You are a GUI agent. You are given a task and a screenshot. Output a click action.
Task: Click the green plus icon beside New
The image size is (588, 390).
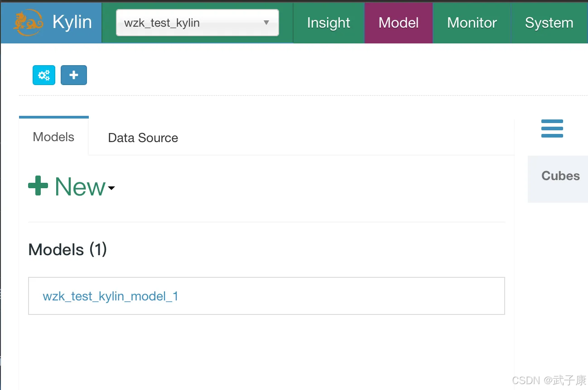38,186
